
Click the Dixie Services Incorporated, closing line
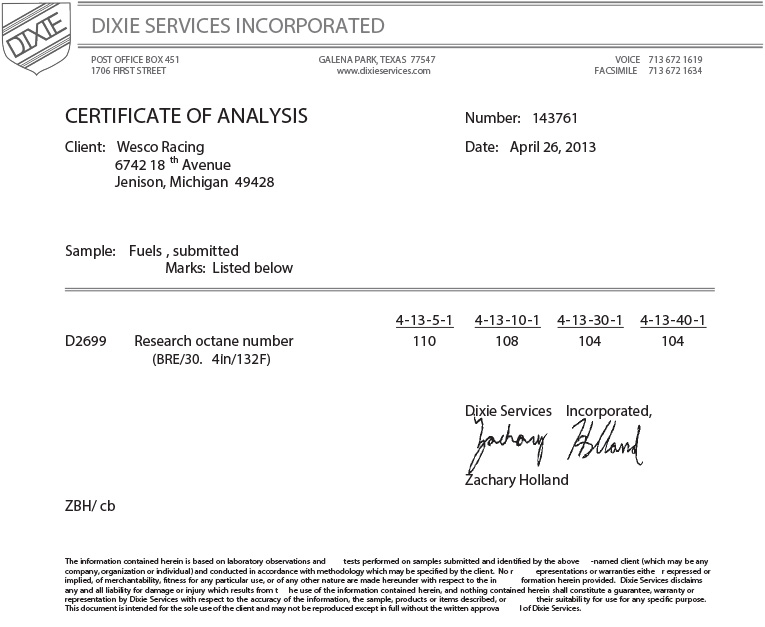pos(558,411)
